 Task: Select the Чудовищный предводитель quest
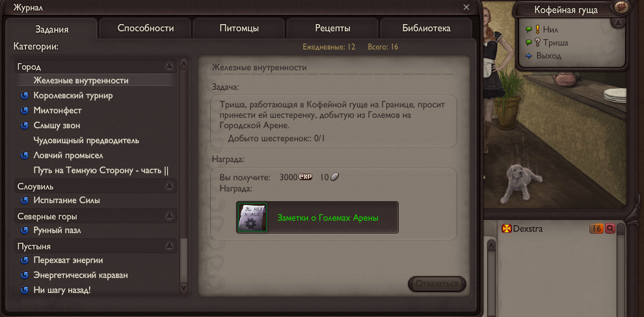point(87,141)
